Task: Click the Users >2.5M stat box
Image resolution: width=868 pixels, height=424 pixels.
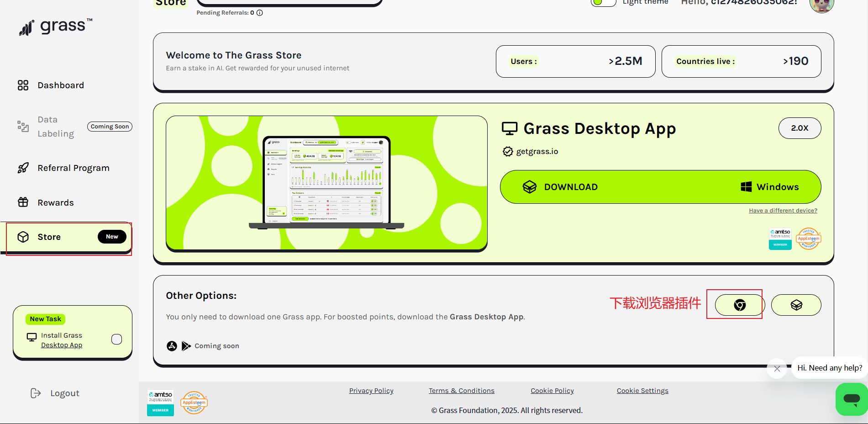Action: coord(576,61)
